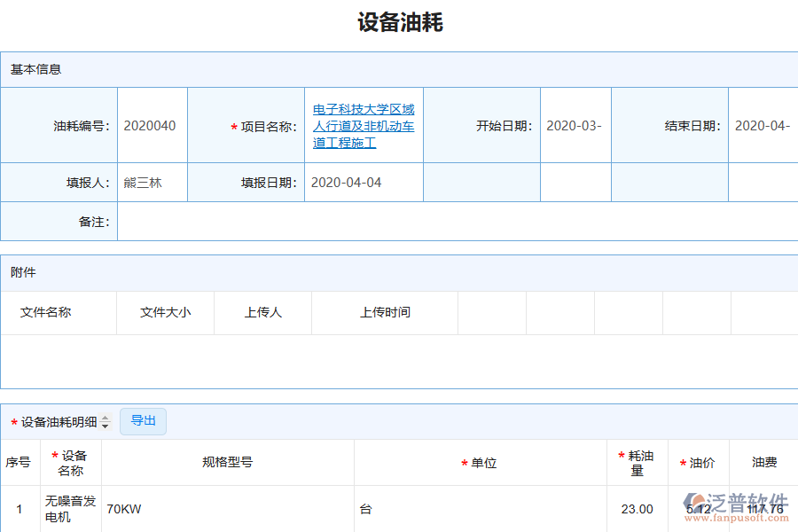Viewport: 798px width, 532px height.
Task: Click the 导出 export button
Action: (x=143, y=421)
